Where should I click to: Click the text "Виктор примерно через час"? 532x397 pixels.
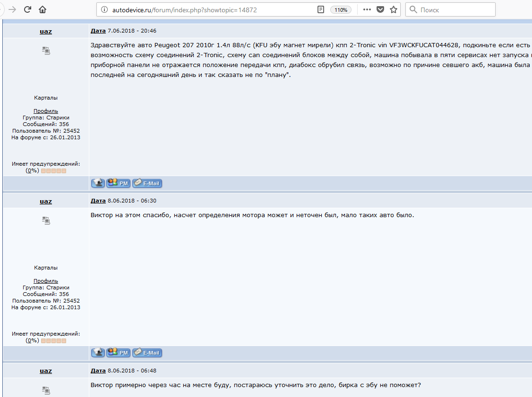click(x=137, y=385)
